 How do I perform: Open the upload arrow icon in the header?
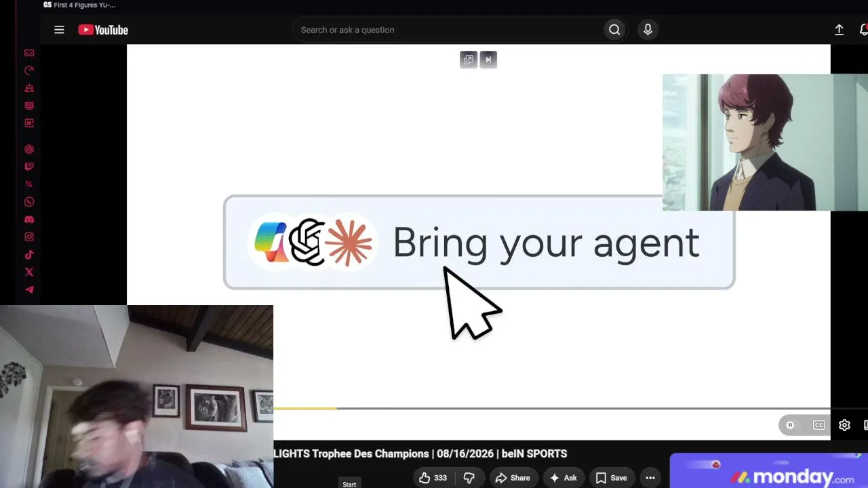pyautogui.click(x=839, y=30)
